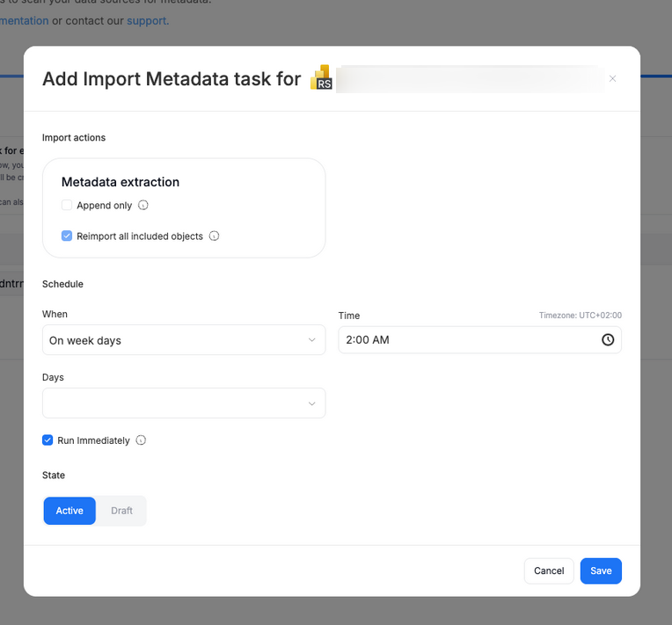
Task: Switch State to Draft
Action: pyautogui.click(x=121, y=511)
